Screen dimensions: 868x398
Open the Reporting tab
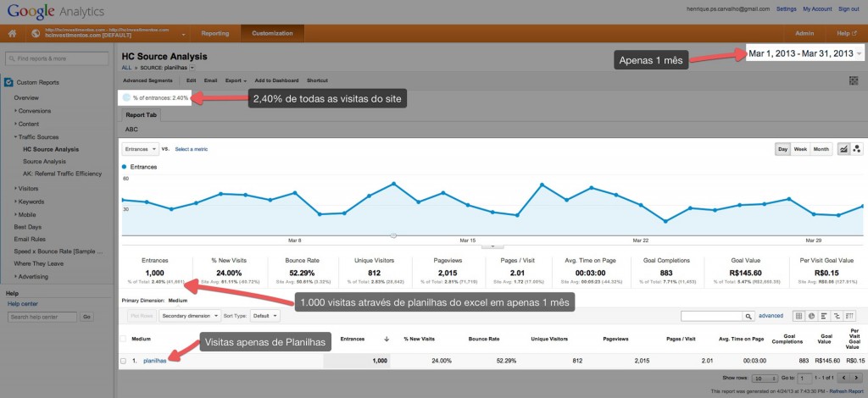click(214, 34)
